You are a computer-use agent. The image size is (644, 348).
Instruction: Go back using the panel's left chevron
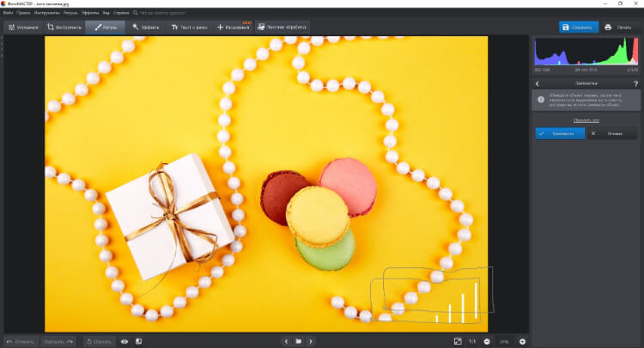(537, 83)
